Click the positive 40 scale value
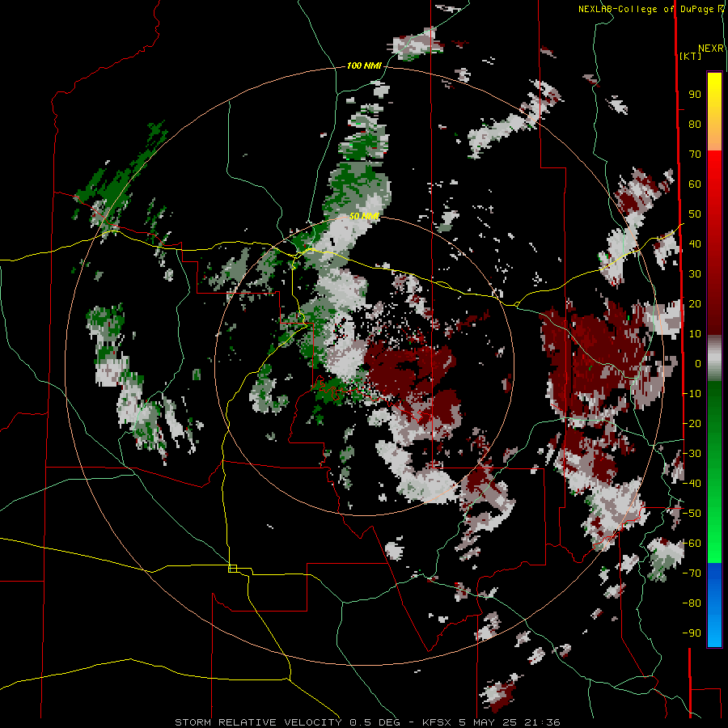The width and height of the screenshot is (728, 728). pos(695,243)
